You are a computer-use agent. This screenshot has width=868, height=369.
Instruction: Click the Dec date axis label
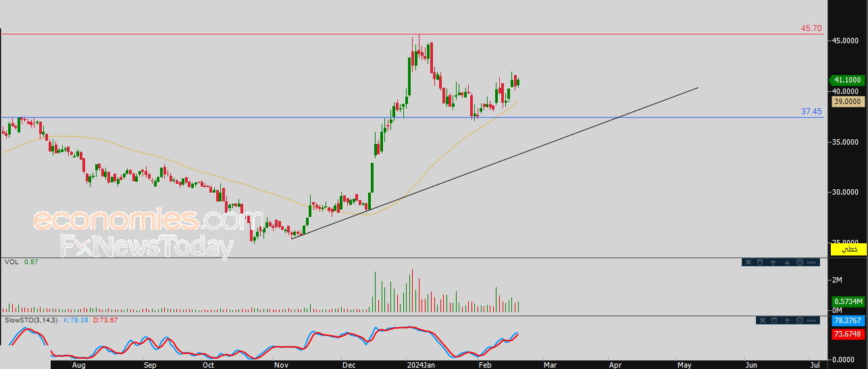(349, 365)
